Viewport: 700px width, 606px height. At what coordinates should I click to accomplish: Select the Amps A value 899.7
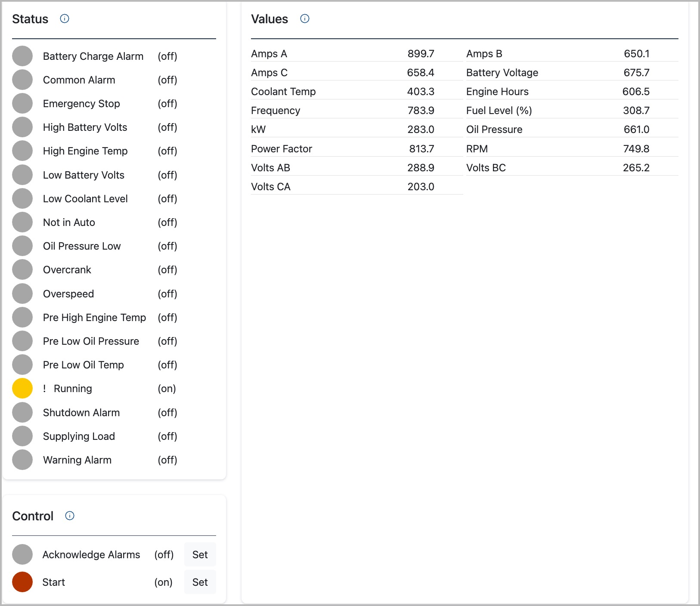point(421,53)
